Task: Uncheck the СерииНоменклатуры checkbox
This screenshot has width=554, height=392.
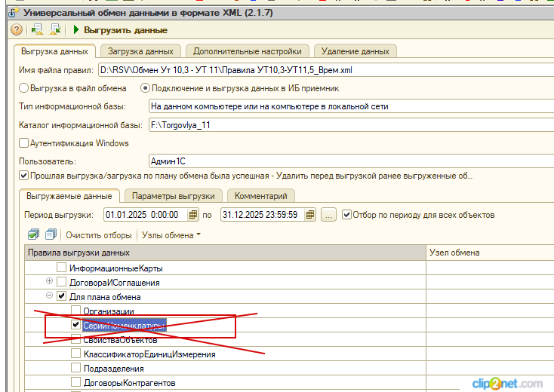Action: pos(75,325)
